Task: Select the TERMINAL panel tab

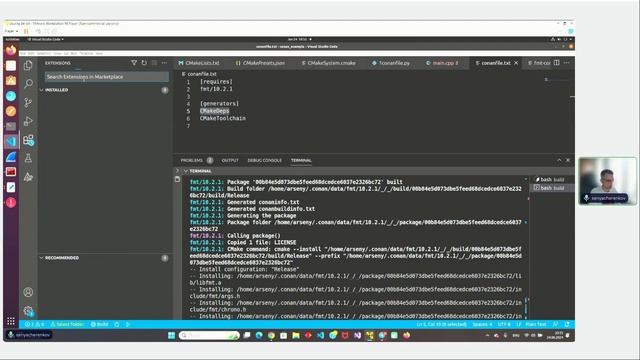Action: coord(301,160)
